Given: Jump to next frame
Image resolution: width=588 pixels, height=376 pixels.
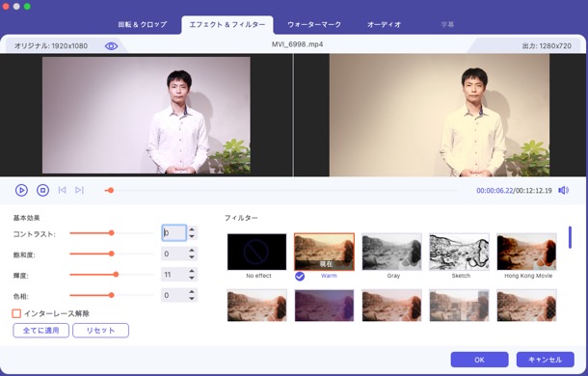Looking at the screenshot, I should (79, 190).
